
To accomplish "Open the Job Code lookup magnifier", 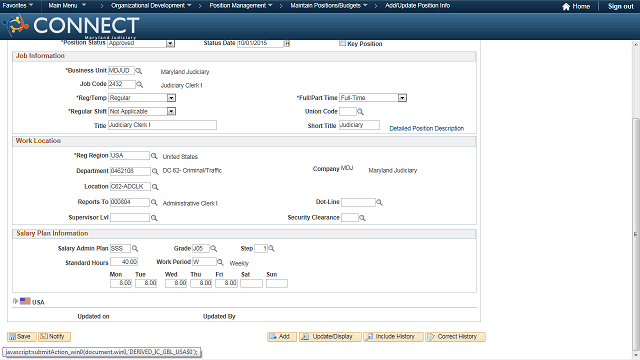I will pos(140,84).
